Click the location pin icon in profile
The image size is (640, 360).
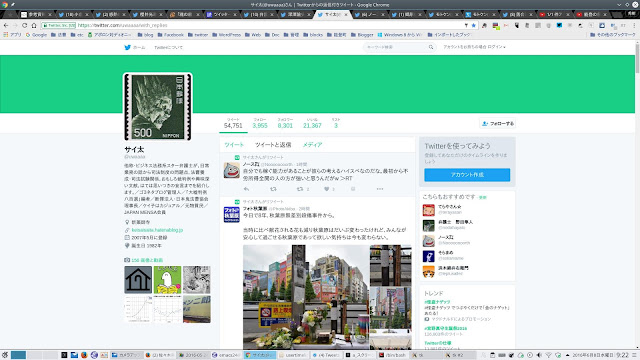[127, 222]
